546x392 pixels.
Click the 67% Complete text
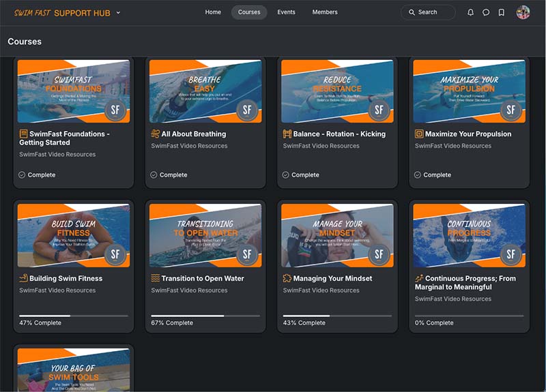[x=172, y=322]
